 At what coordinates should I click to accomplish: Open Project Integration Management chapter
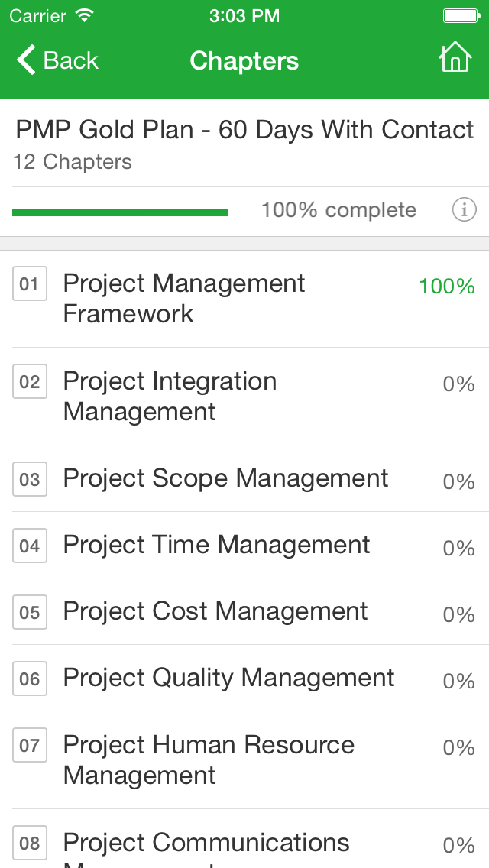pos(244,397)
